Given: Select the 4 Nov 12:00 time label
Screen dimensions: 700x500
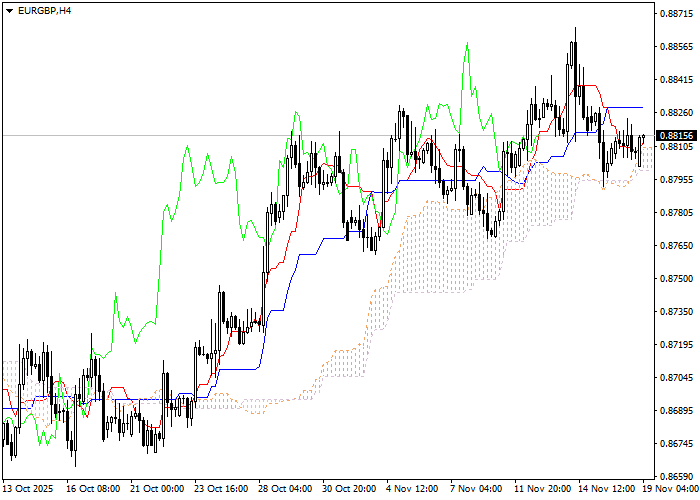Looking at the screenshot, I should [x=412, y=489].
